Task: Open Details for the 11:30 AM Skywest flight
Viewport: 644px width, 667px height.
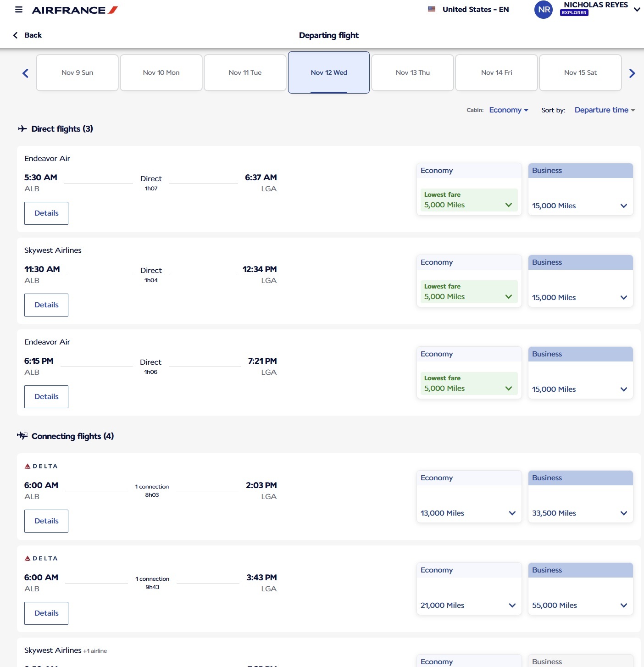Action: (46, 305)
